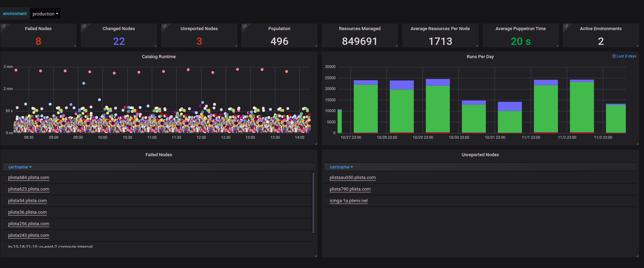Open the Unreported Nodes stat link icon
The width and height of the screenshot is (644, 268).
pos(164,26)
